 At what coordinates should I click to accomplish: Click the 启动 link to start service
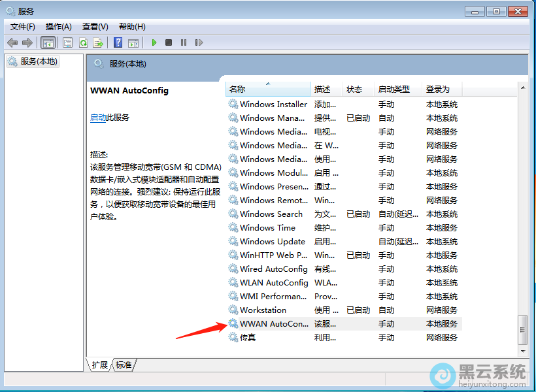point(98,118)
